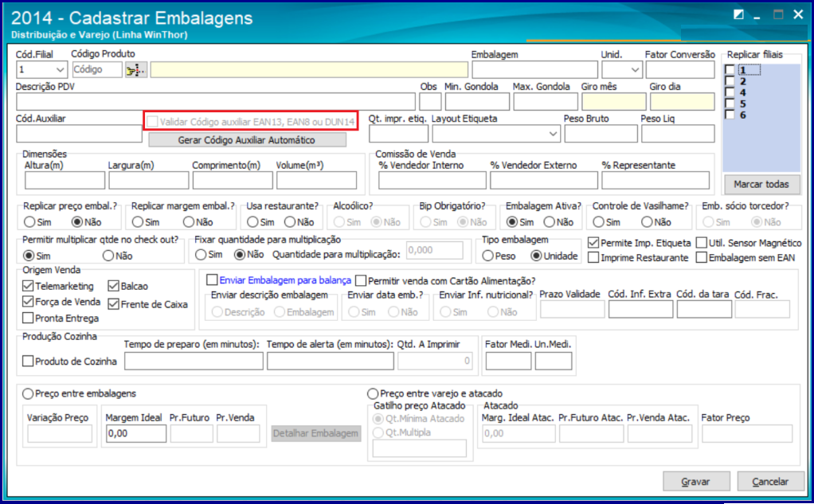Click the Gravar button
The height and width of the screenshot is (504, 814).
coord(696,482)
